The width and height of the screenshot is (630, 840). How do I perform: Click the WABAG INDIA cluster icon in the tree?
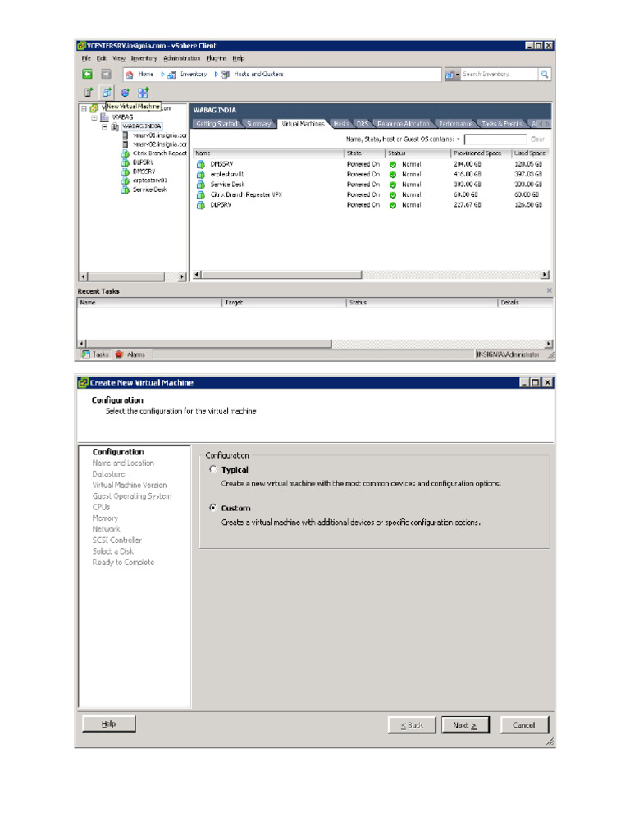click(115, 126)
